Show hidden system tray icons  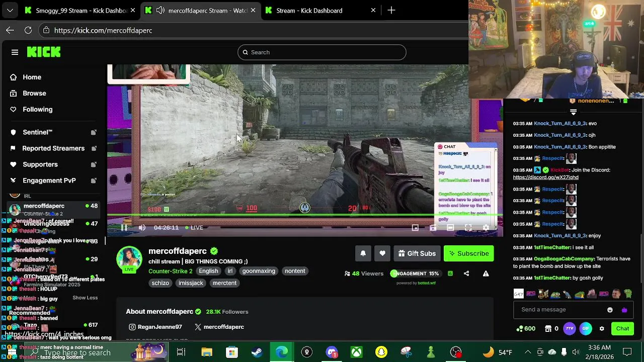527,352
